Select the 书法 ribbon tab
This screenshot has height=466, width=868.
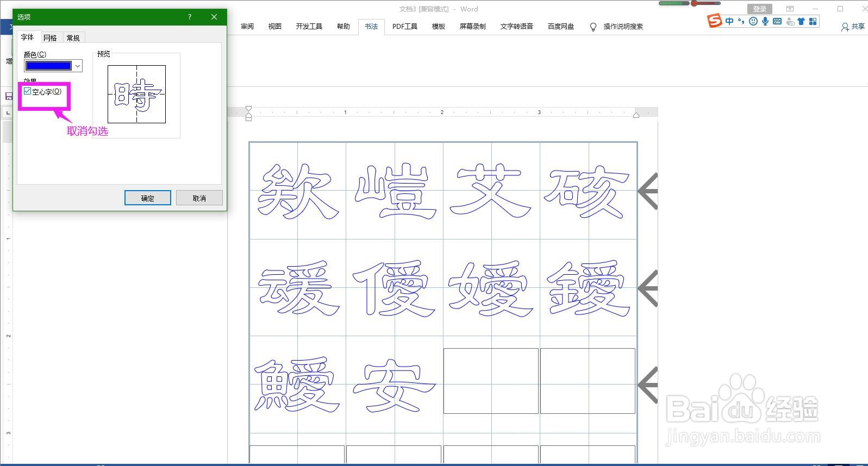371,26
